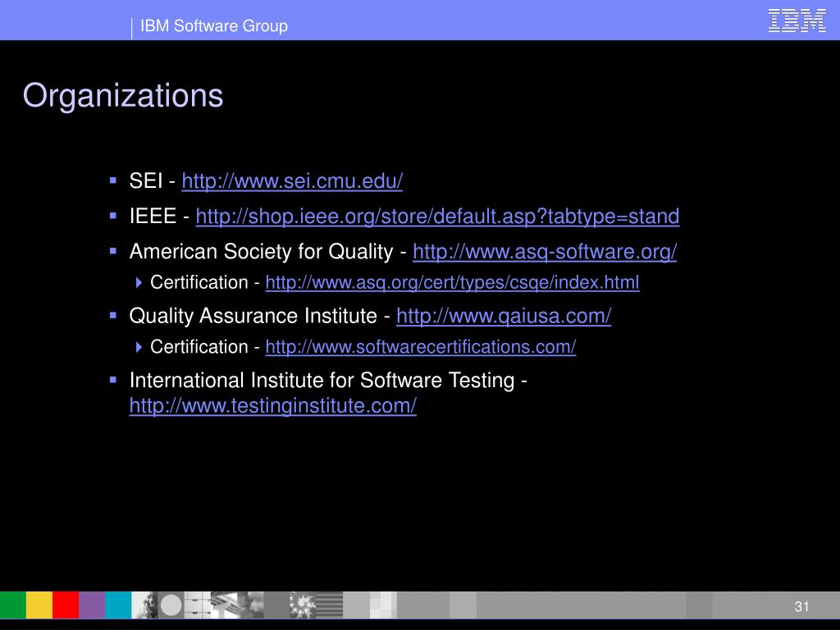Open the softwarecertifications.com link
The height and width of the screenshot is (630, 840).
coord(421,347)
